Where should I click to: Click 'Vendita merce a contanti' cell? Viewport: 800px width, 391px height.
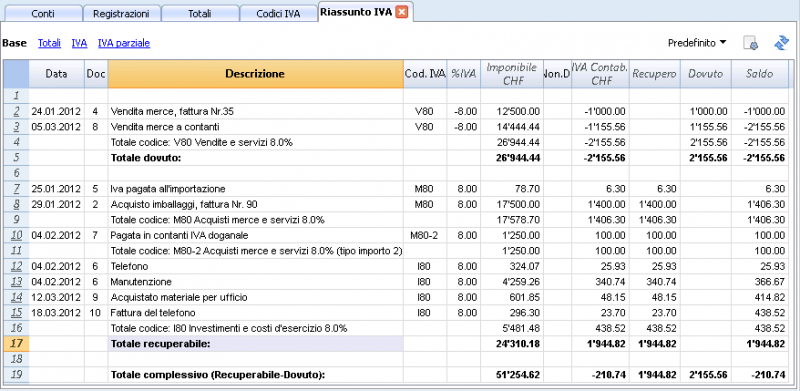pos(255,126)
